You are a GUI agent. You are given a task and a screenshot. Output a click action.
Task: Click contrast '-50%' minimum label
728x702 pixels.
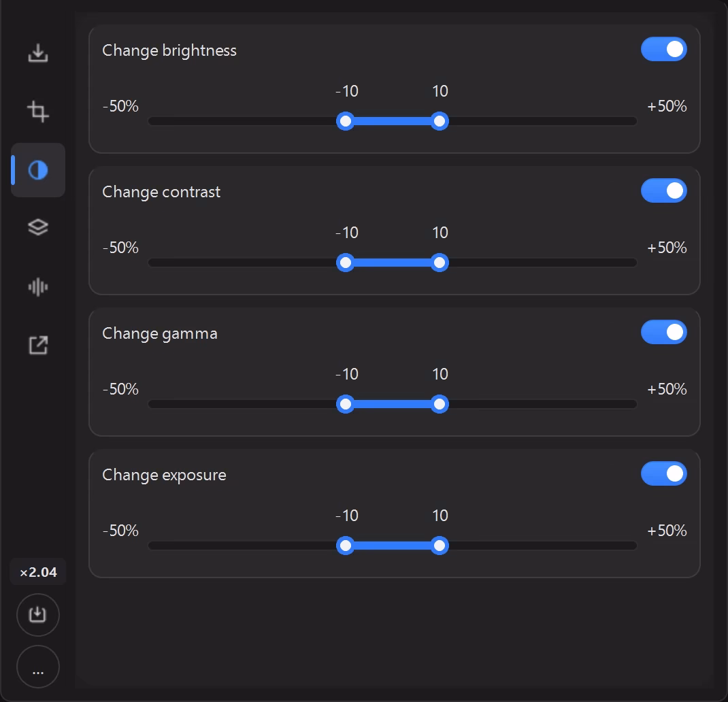(x=120, y=248)
